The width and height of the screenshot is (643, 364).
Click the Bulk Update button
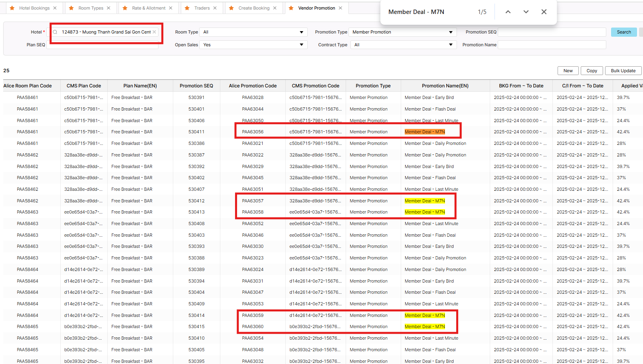(623, 71)
